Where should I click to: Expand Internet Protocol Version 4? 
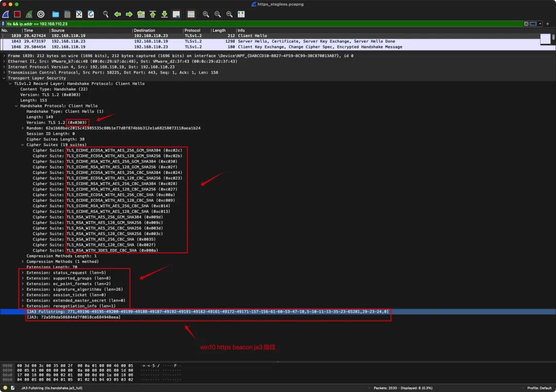click(4, 67)
